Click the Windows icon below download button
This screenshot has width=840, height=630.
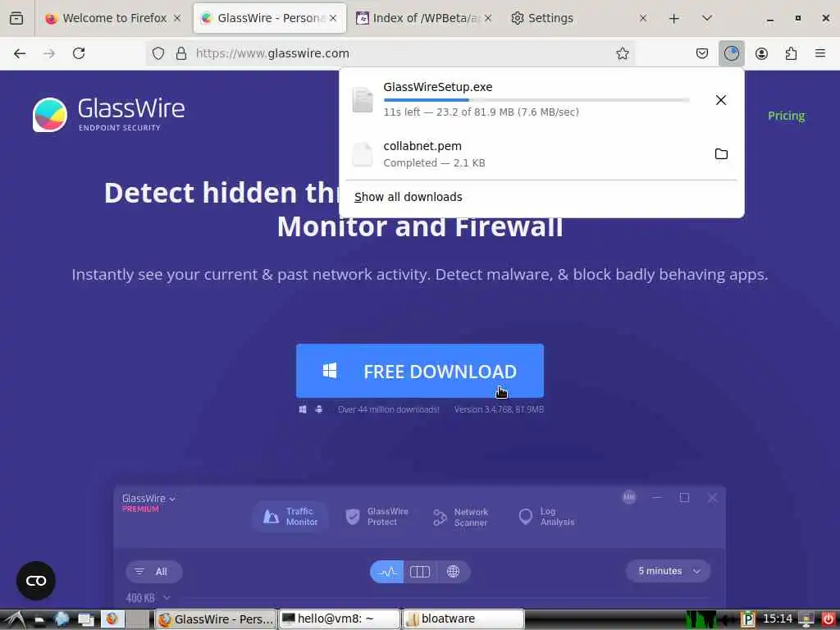(303, 409)
